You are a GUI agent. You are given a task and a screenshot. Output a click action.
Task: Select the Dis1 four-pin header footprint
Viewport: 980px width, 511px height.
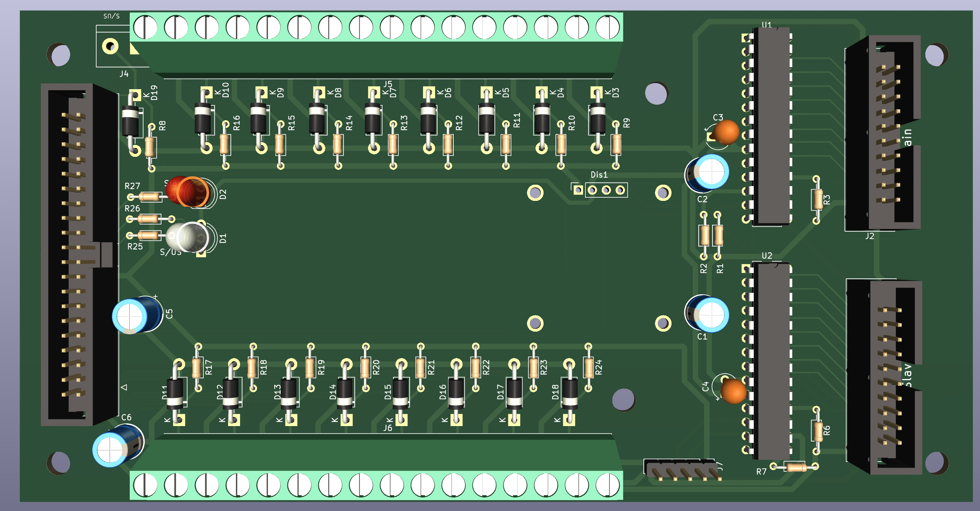point(599,190)
